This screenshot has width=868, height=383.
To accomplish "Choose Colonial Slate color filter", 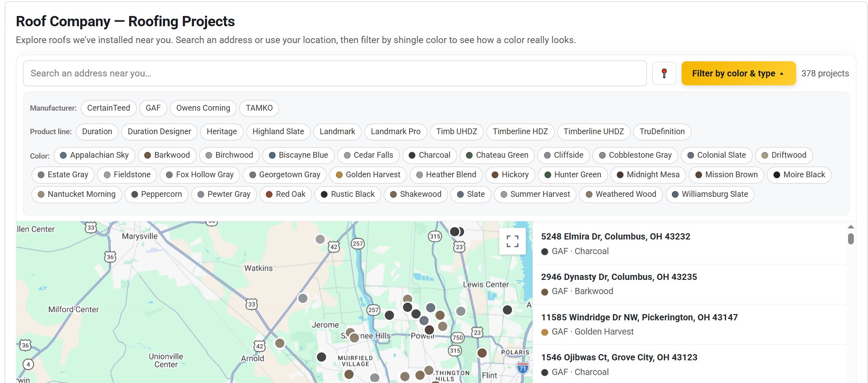I will [x=717, y=155].
